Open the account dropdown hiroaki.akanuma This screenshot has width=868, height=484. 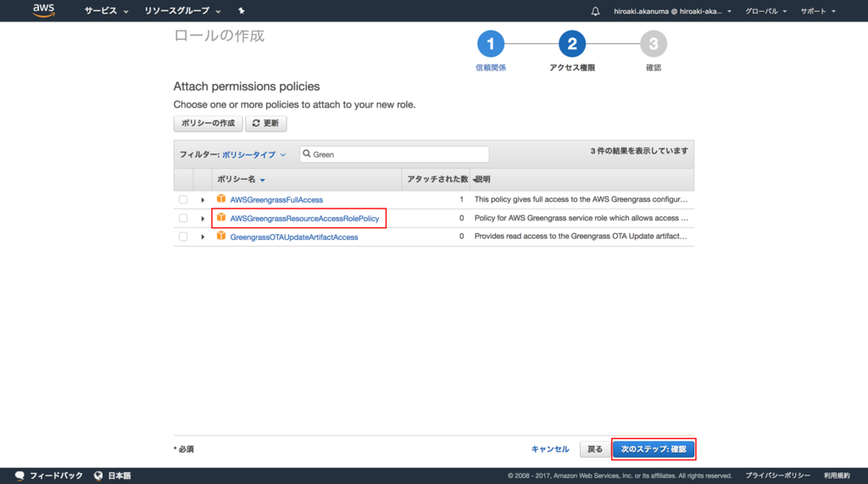point(672,11)
